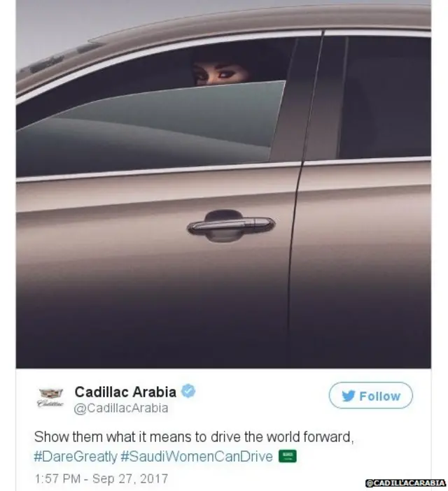
Task: Click the car door handle in the image
Action: pyautogui.click(x=231, y=226)
